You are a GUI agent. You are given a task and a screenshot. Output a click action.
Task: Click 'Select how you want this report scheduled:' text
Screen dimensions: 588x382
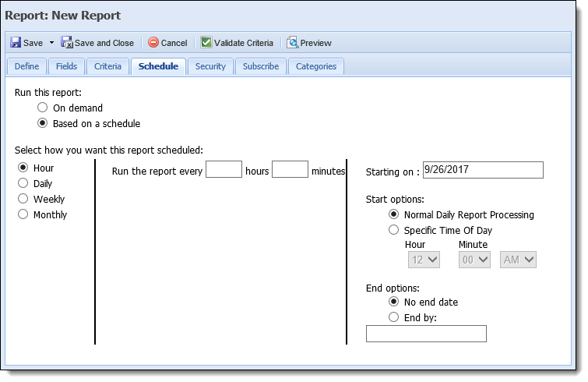pos(109,150)
